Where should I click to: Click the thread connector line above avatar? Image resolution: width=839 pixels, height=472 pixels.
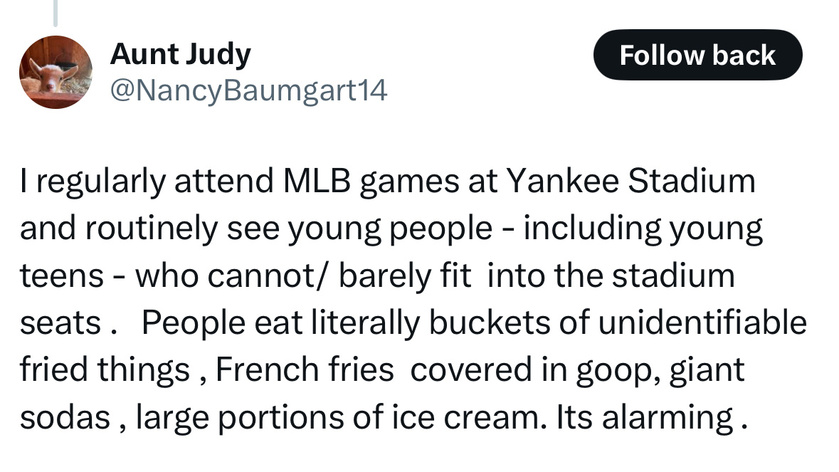click(55, 13)
